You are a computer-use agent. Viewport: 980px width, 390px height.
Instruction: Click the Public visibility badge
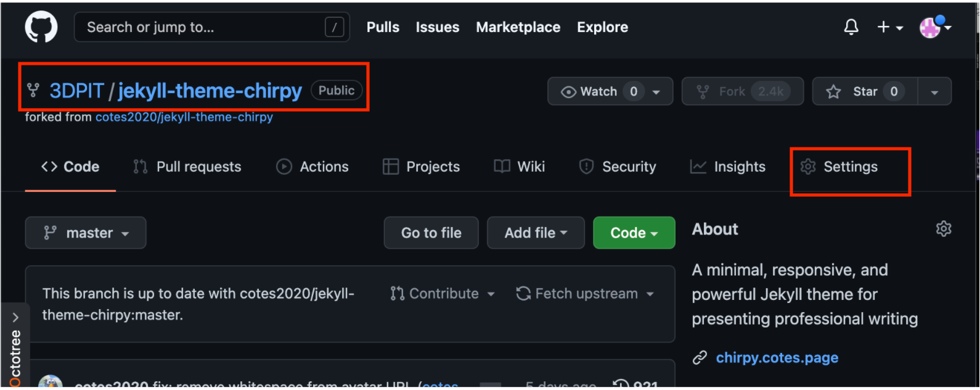point(337,90)
